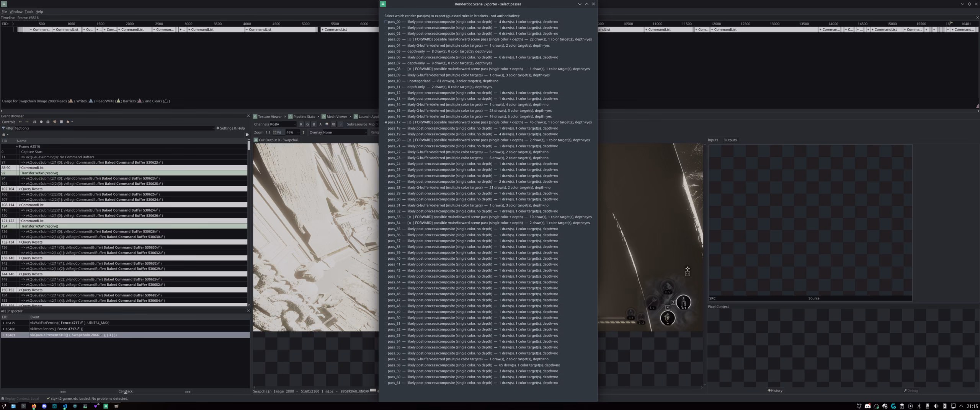
Task: Switch to the Pipeline State tab
Action: pos(304,117)
